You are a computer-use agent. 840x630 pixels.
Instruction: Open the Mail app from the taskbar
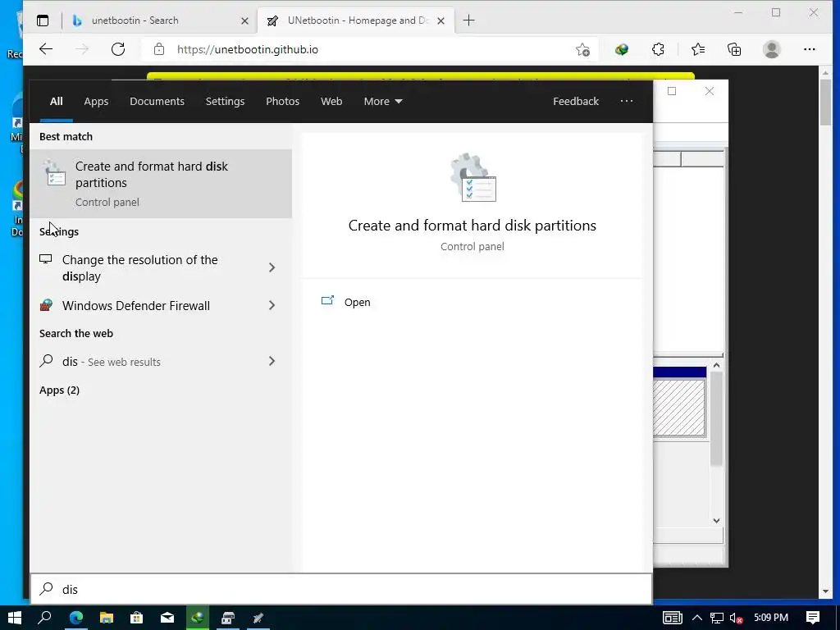[167, 618]
